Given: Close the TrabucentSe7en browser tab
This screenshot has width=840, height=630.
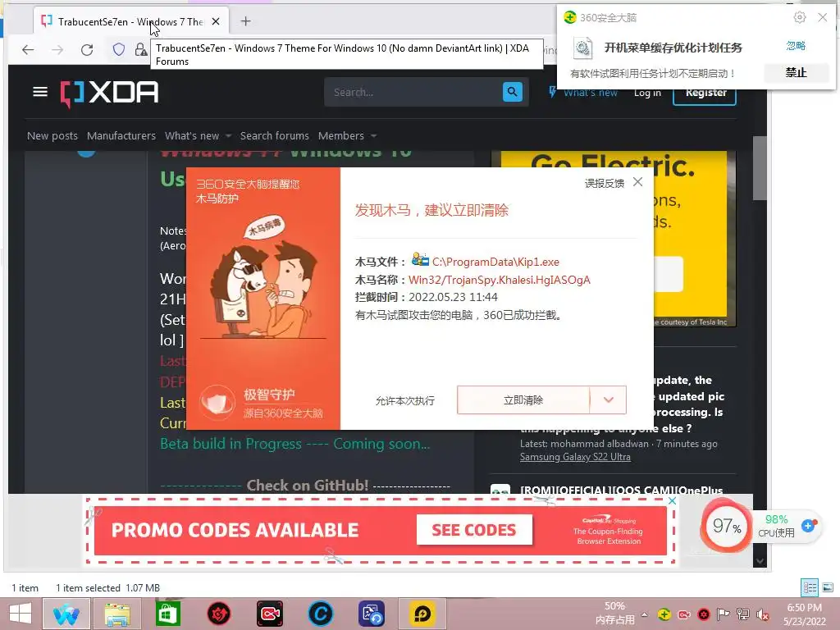Looking at the screenshot, I should tap(216, 21).
